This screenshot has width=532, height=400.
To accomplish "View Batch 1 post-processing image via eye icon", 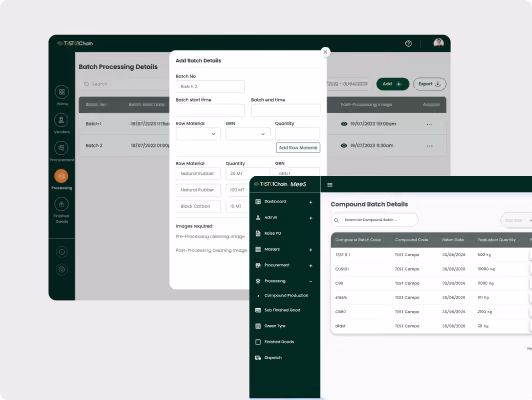I will tap(344, 124).
